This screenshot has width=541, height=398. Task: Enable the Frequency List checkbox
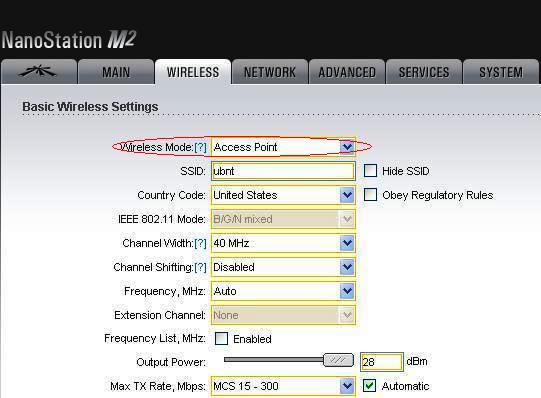[221, 339]
